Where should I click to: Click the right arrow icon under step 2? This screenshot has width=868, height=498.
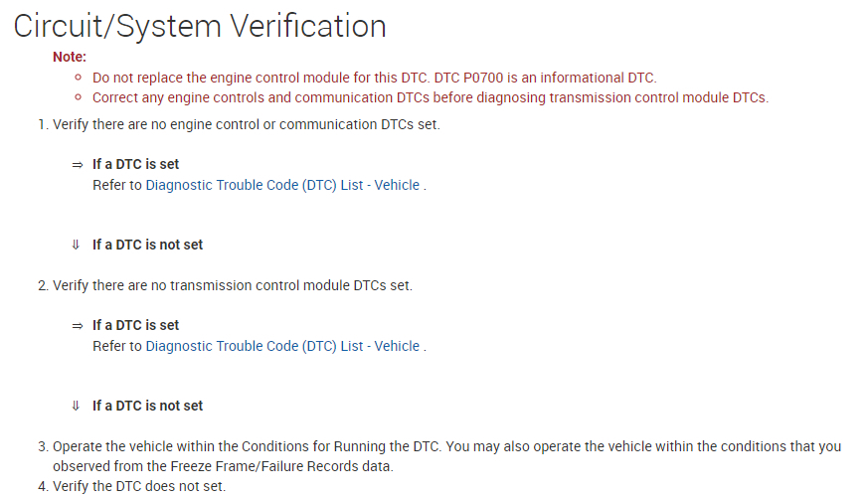[x=77, y=325]
